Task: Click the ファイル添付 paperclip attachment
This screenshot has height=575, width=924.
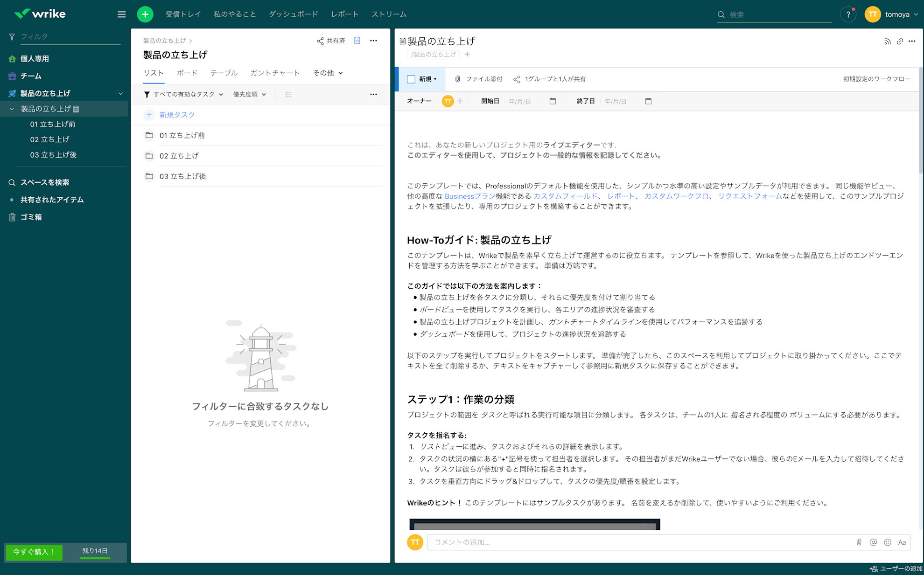Action: [478, 79]
